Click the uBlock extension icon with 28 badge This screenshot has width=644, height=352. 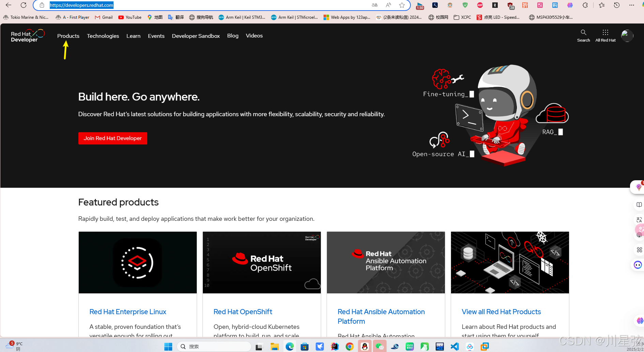click(x=510, y=5)
